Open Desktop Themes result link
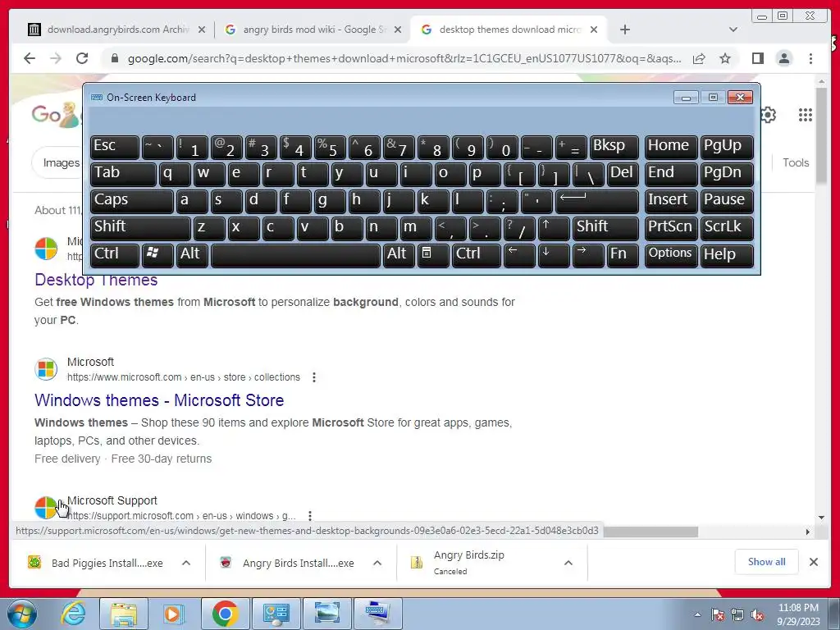The width and height of the screenshot is (840, 630). tap(96, 280)
